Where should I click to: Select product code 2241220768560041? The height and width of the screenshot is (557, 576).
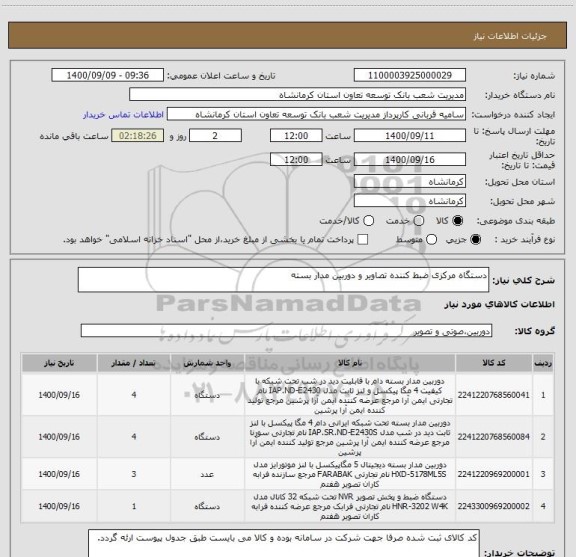point(493,395)
